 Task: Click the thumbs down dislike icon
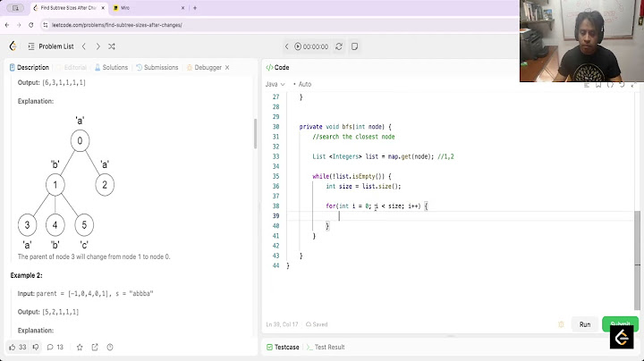tap(36, 347)
